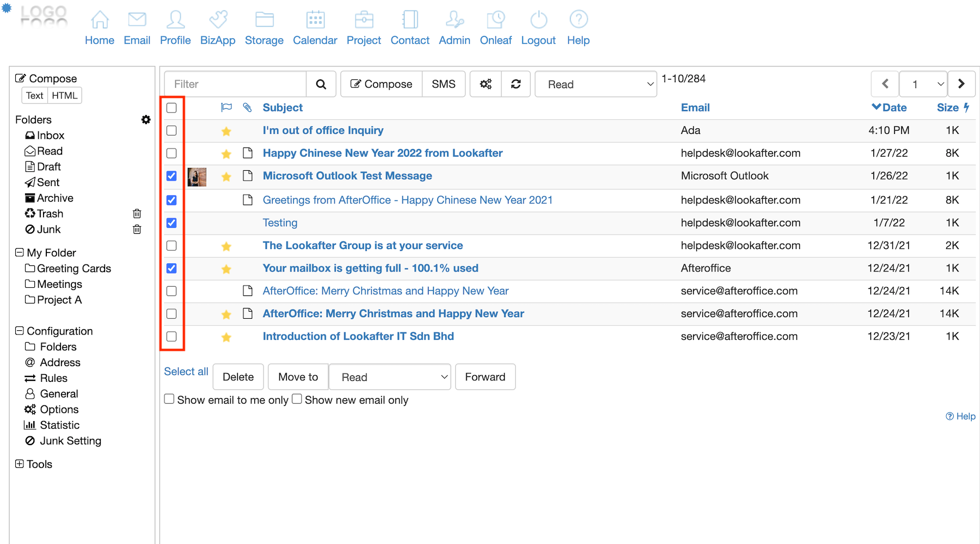Collapse the My Folder tree section
This screenshot has height=544, width=980.
tap(20, 252)
